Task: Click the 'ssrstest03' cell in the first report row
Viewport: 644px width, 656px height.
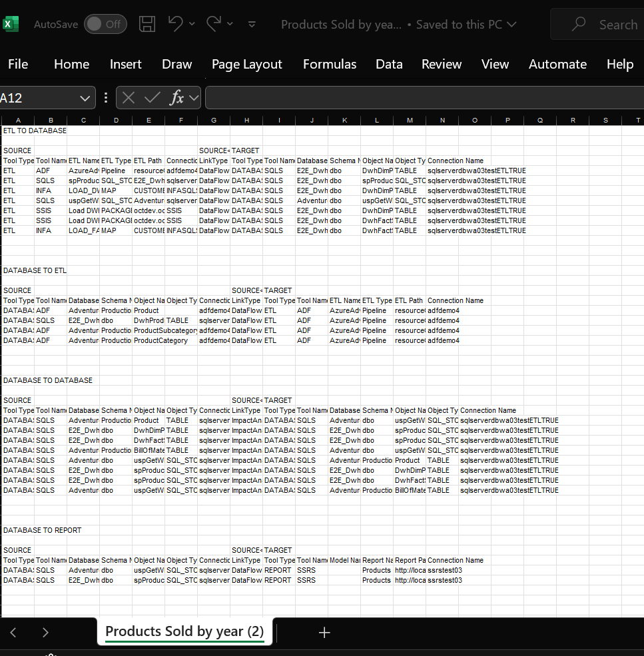Action: pos(445,570)
